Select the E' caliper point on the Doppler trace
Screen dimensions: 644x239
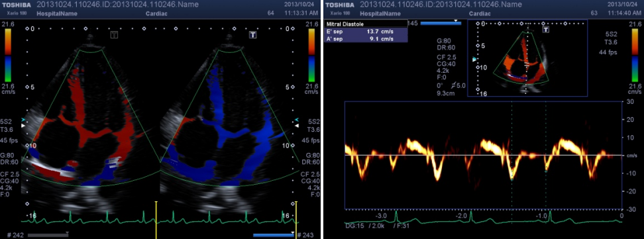[x=511, y=179]
